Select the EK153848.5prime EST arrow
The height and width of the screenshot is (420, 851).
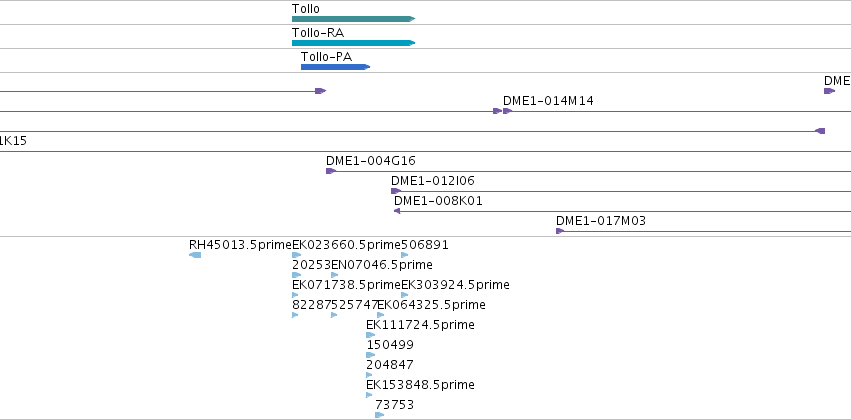(x=369, y=395)
